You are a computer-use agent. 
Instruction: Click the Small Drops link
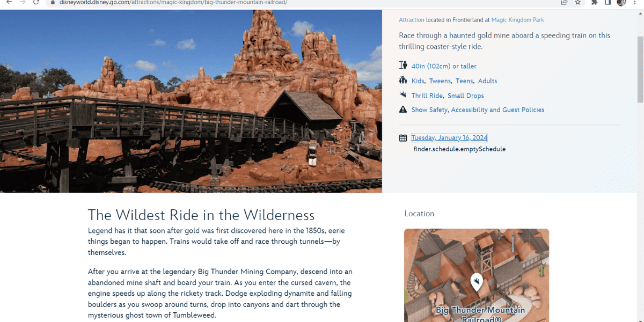(466, 96)
